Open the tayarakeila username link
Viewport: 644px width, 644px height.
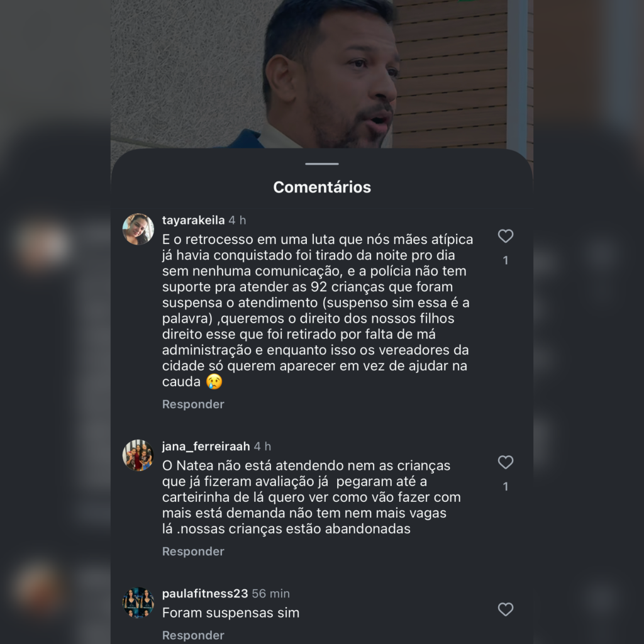pos(194,221)
